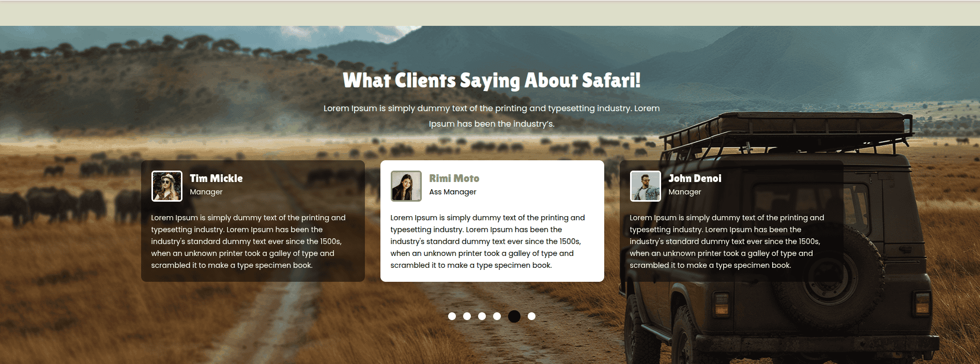This screenshot has width=980, height=364.
Task: Click the Ass Manager job title
Action: pos(453,192)
